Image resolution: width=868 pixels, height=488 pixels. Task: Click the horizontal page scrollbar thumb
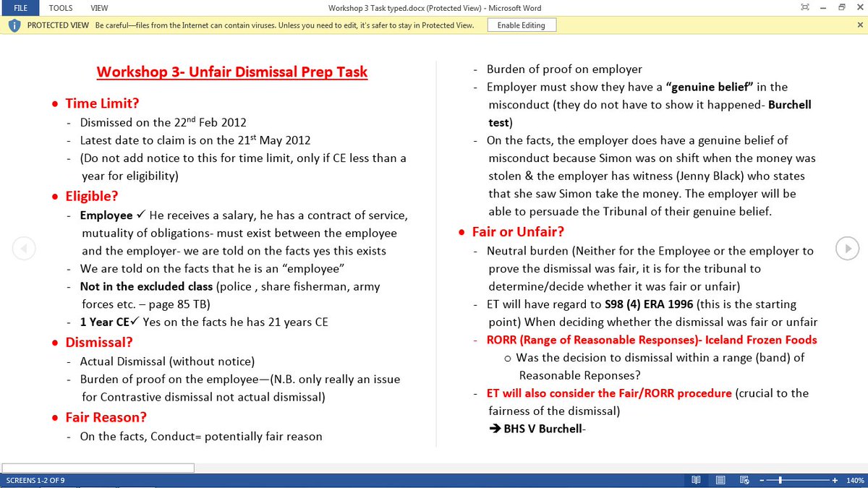point(98,468)
